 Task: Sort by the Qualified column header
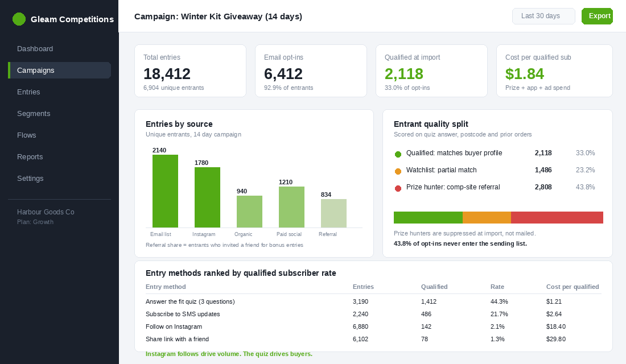434,287
